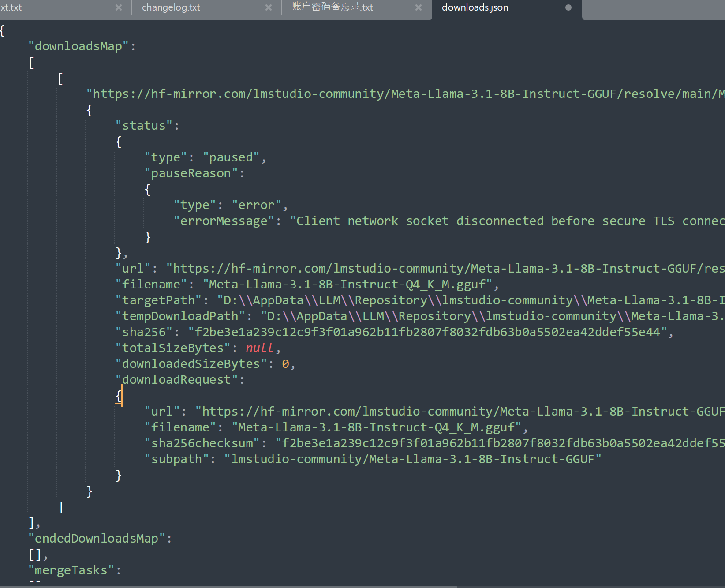Click the "status" key
The image size is (725, 588).
(144, 126)
